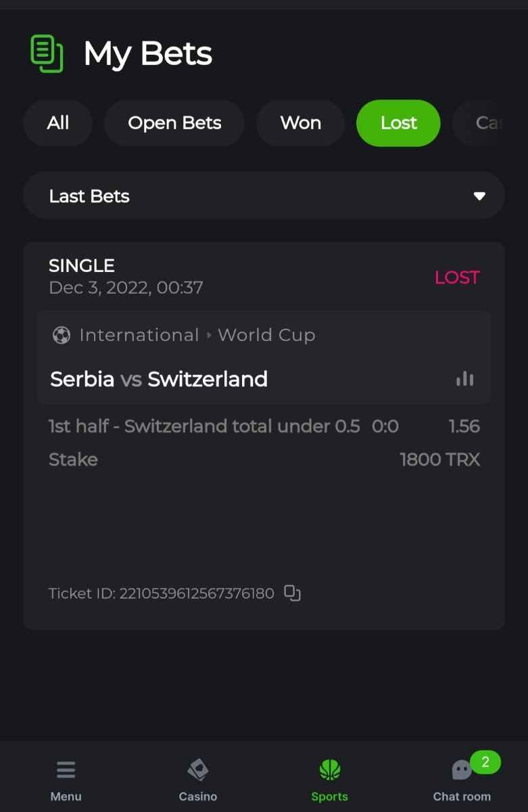Open Chat room bubble icon

[x=461, y=771]
